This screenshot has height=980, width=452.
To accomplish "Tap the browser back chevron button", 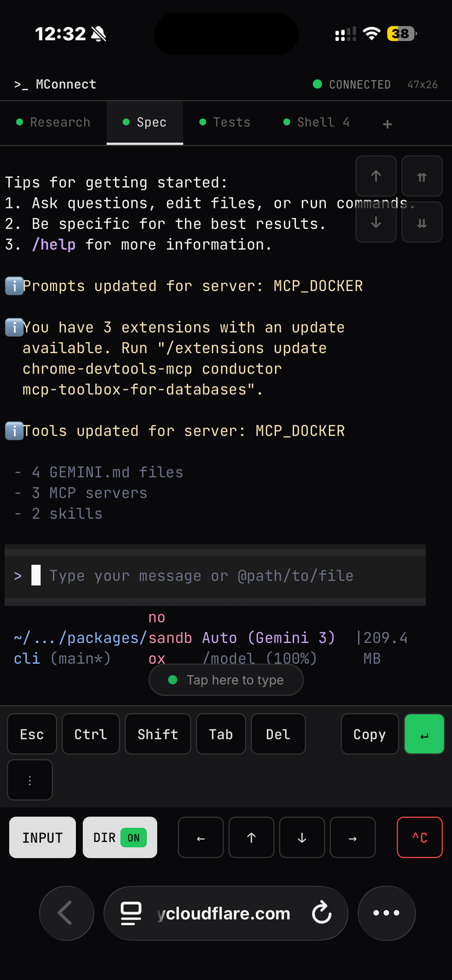I will point(66,913).
